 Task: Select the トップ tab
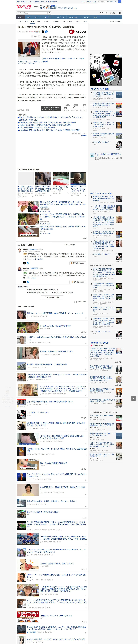pyautogui.click(x=20, y=17)
